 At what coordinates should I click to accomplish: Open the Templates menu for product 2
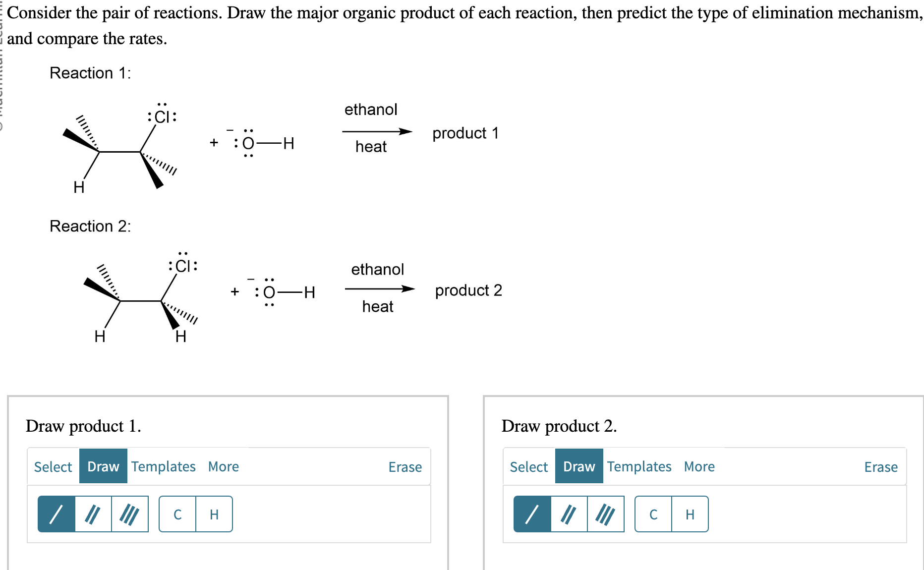pyautogui.click(x=639, y=466)
